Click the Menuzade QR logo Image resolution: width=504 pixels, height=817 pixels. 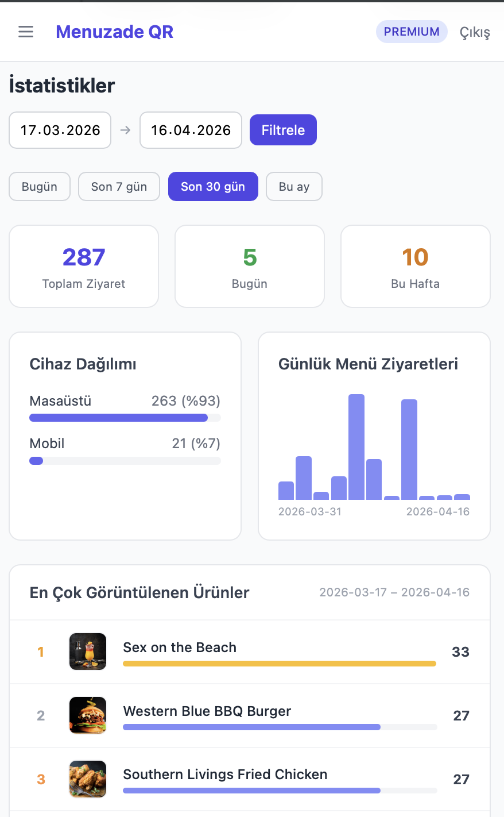coord(114,32)
